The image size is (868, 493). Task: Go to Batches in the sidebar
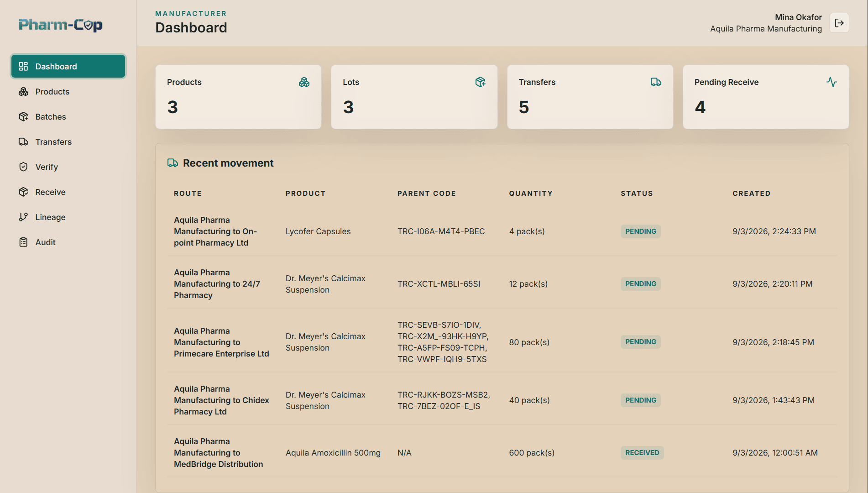point(68,117)
